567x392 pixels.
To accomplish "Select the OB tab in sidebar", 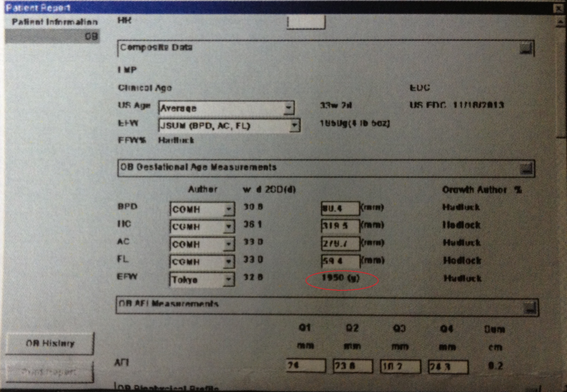I will pos(52,36).
